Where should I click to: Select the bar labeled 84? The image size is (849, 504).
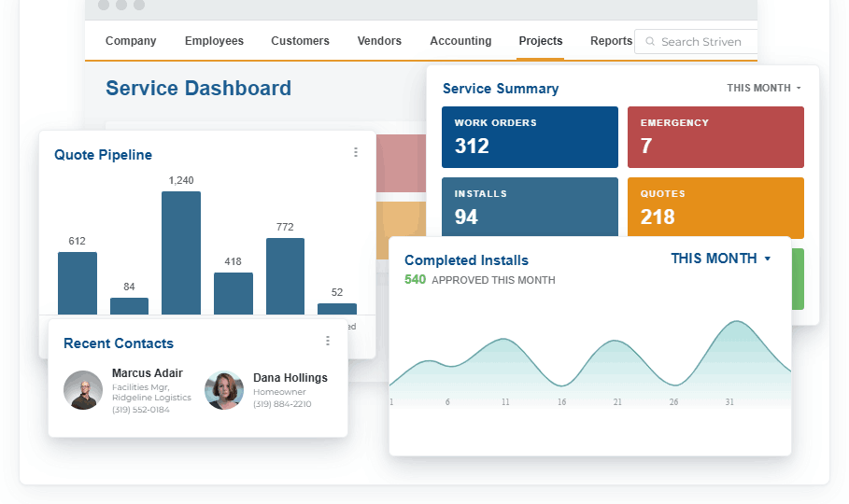(130, 306)
